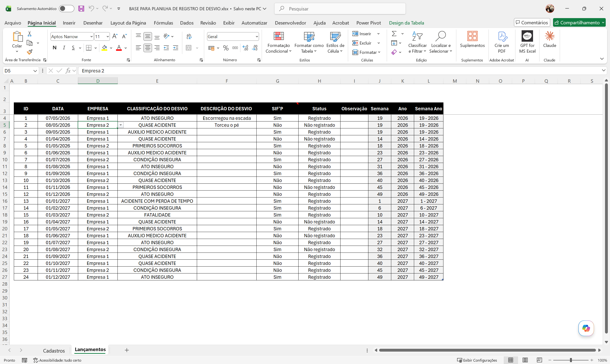The height and width of the screenshot is (364, 610).
Task: Switch to the Inserir tab
Action: pos(69,23)
